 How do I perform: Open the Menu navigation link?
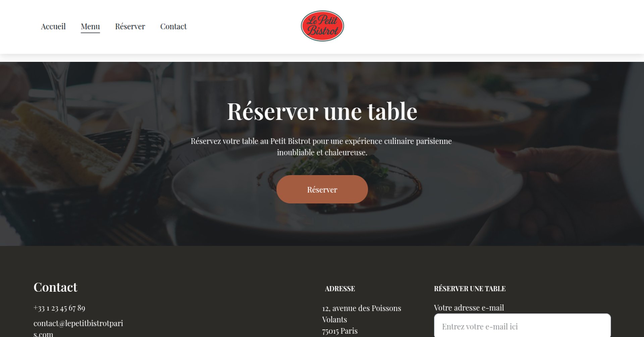coord(90,27)
